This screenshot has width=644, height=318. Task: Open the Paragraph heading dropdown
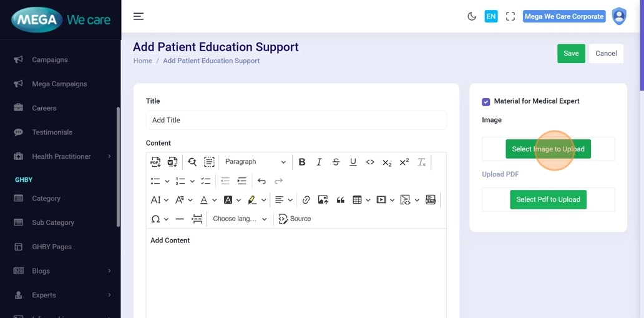255,162
